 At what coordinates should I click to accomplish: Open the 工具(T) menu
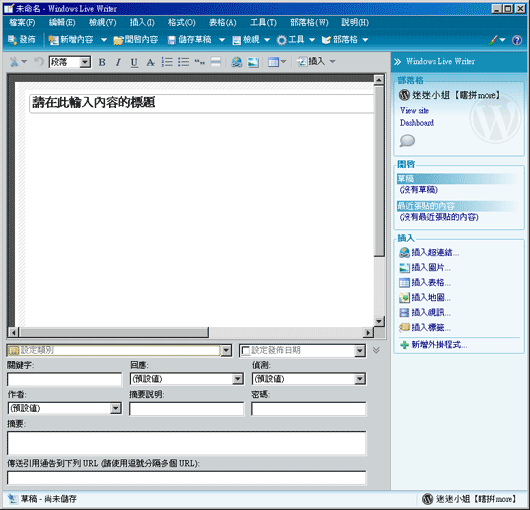tap(263, 22)
